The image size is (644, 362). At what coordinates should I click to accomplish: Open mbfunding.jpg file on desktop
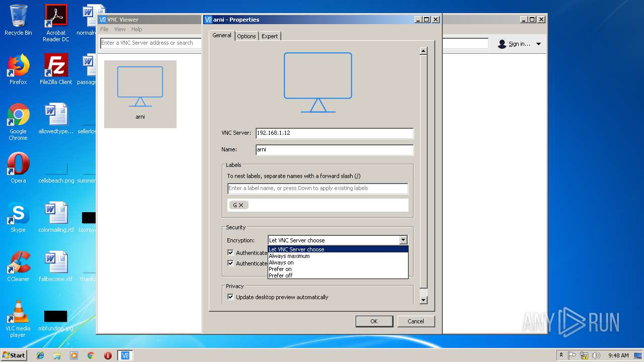[x=56, y=320]
